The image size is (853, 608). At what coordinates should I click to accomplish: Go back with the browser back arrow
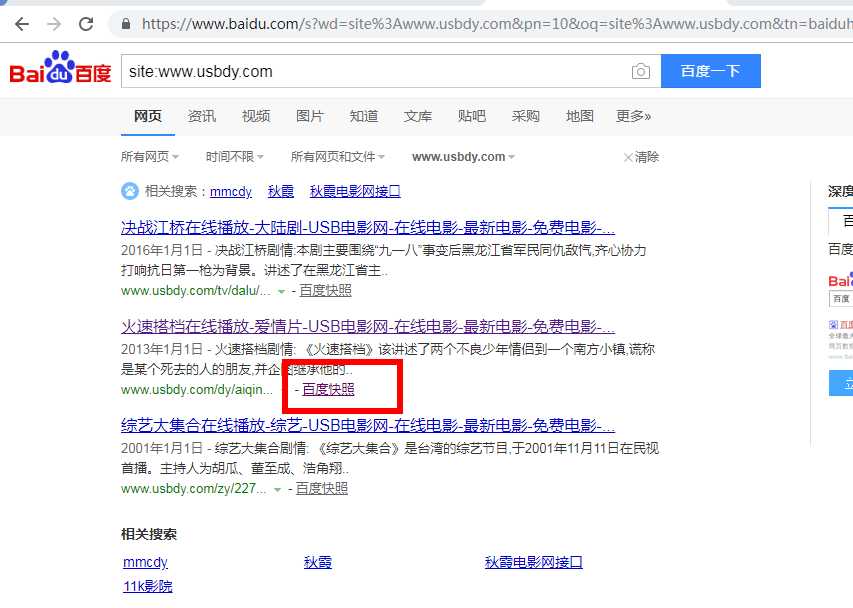coord(22,24)
